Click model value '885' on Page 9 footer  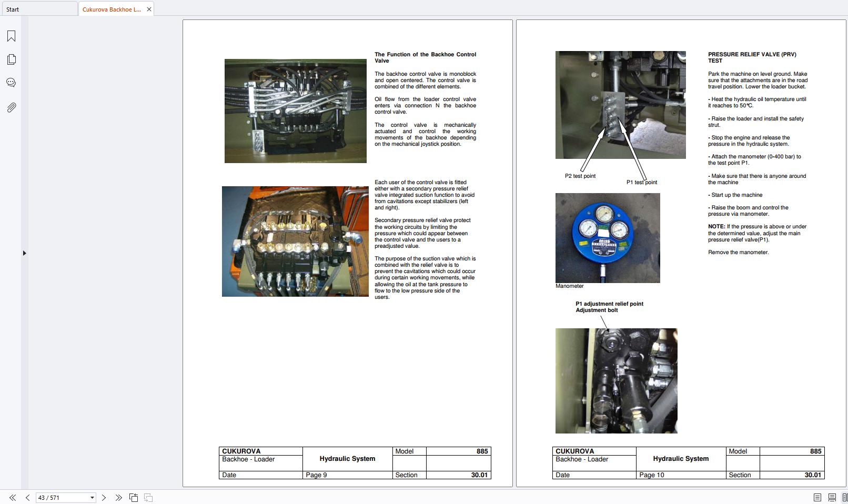482,451
